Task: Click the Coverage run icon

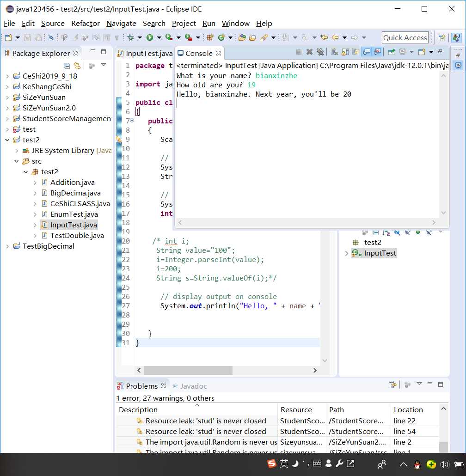Action: [x=169, y=37]
